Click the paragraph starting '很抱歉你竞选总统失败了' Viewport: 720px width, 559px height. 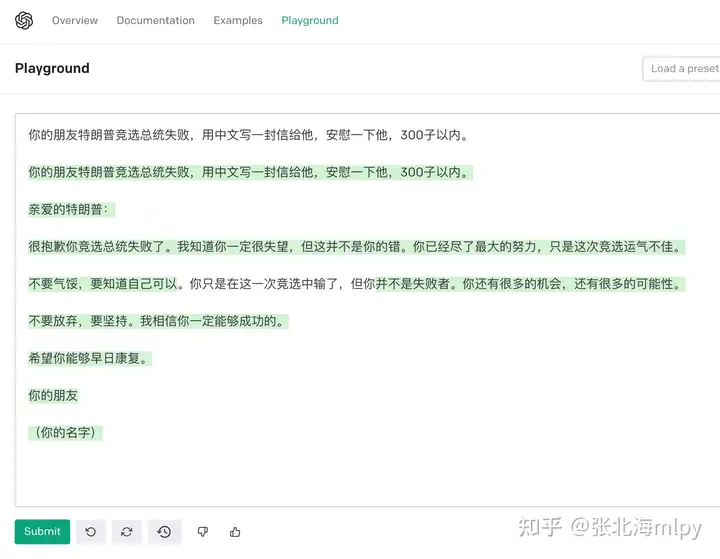point(356,247)
